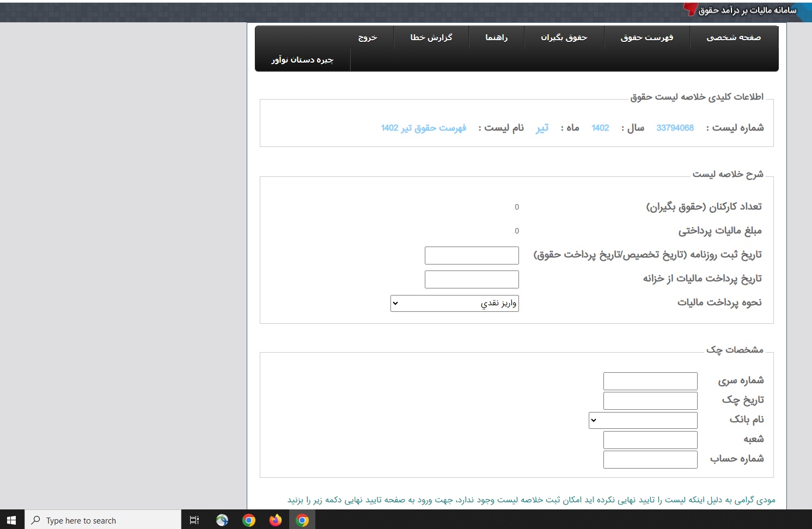
Task: Click the Chrome icon left of Firefox
Action: tap(249, 520)
